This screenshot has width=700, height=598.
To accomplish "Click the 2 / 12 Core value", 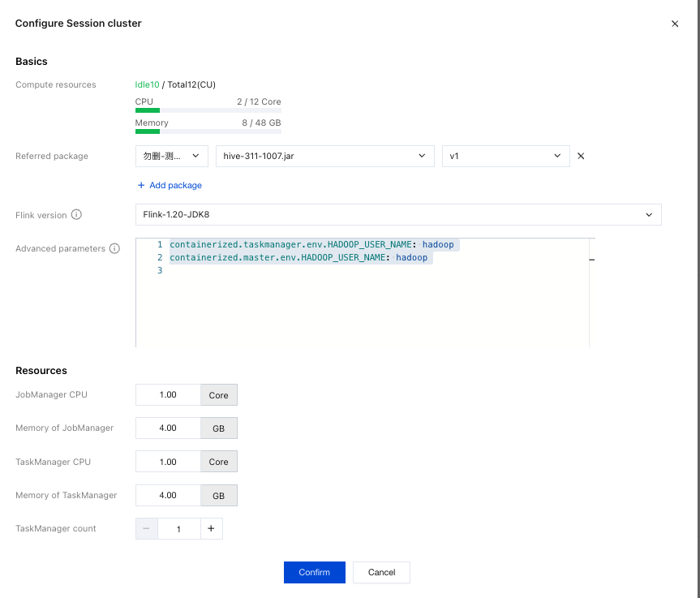I will pos(259,101).
